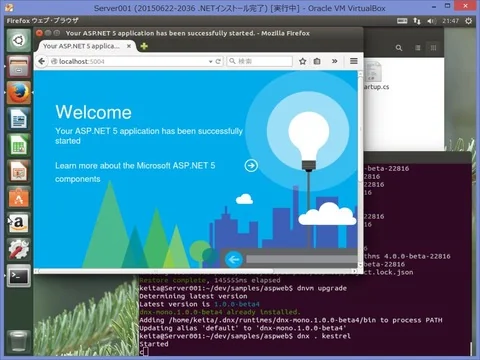Screen dimensions: 480x360
Task: Open Ubuntu Dash search launcher
Action: click(x=18, y=41)
